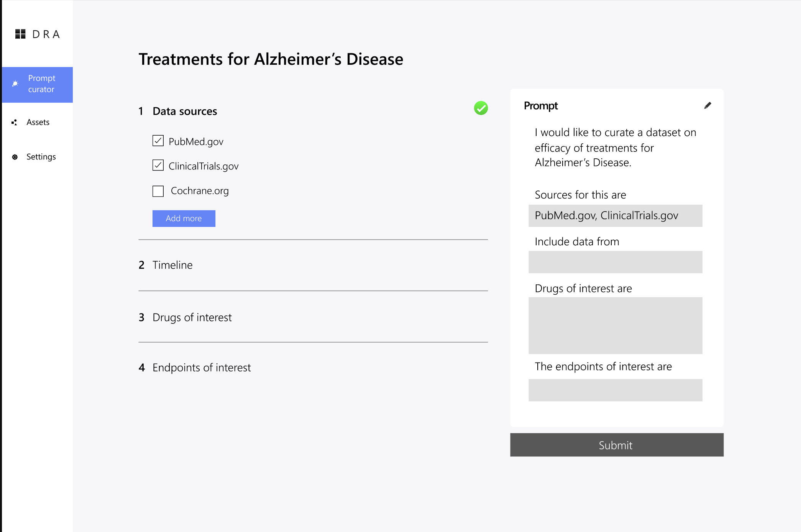Click the pencil edit icon in Prompt
Viewport: 801px width, 532px height.
(707, 105)
